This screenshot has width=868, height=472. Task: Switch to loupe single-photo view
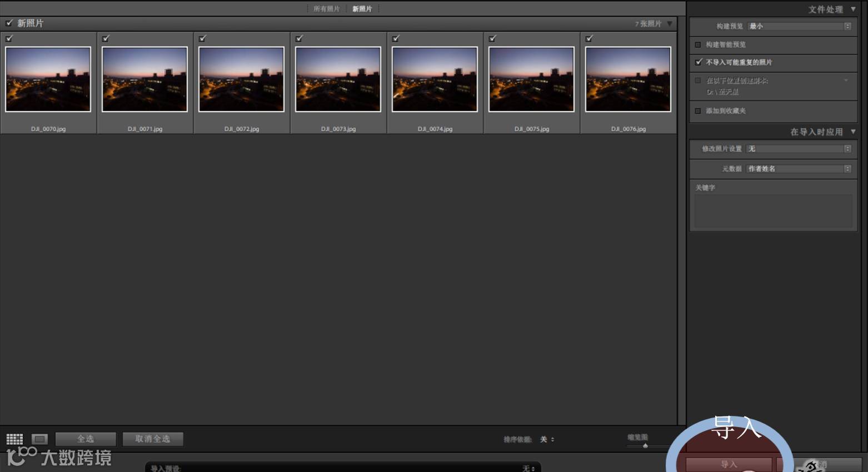[x=39, y=439]
